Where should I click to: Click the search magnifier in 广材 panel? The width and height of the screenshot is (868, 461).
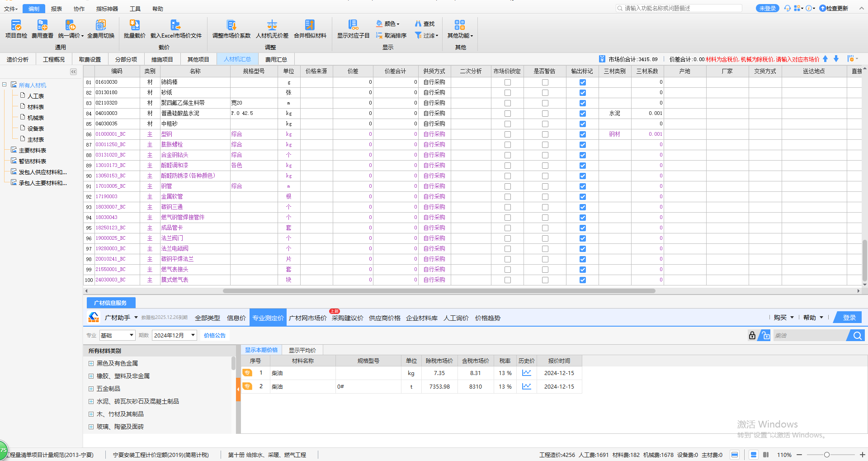(x=857, y=335)
